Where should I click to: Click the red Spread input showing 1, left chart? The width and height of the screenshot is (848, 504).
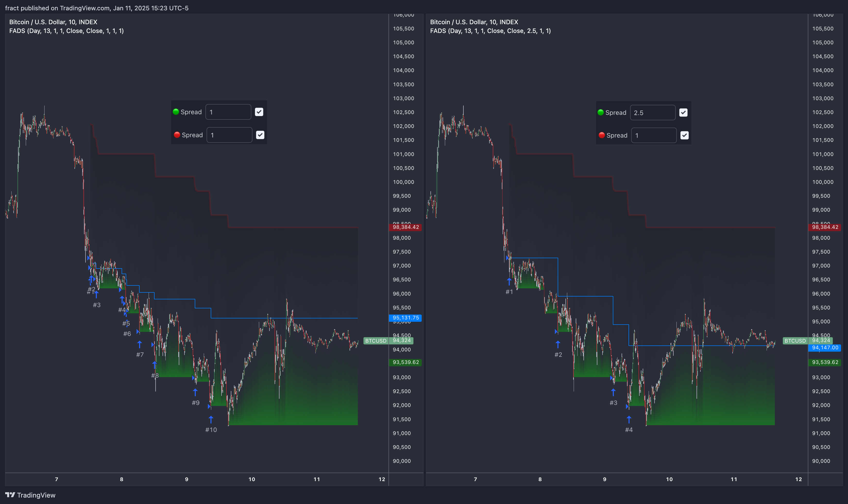(230, 135)
